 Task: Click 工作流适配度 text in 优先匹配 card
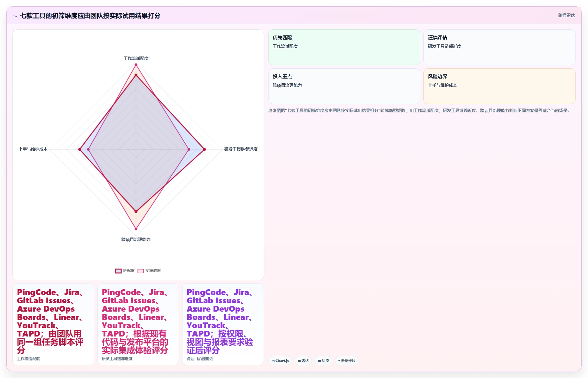click(285, 46)
